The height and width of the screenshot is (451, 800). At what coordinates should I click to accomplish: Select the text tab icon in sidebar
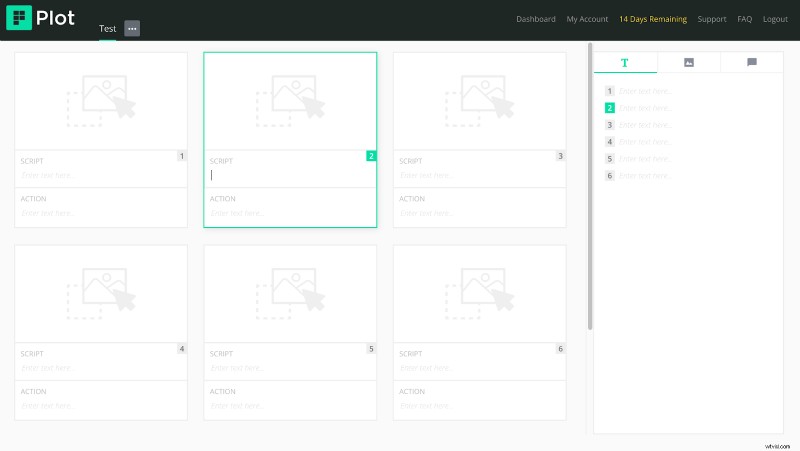click(x=625, y=62)
